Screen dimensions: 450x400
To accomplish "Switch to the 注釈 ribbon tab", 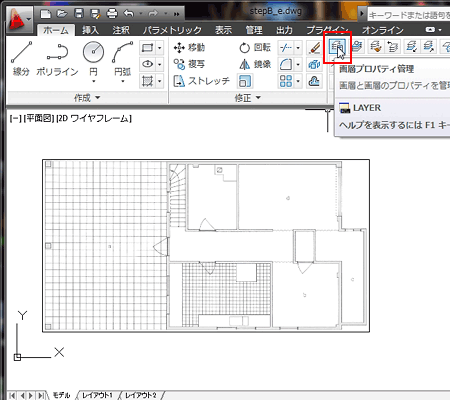I will (x=121, y=30).
